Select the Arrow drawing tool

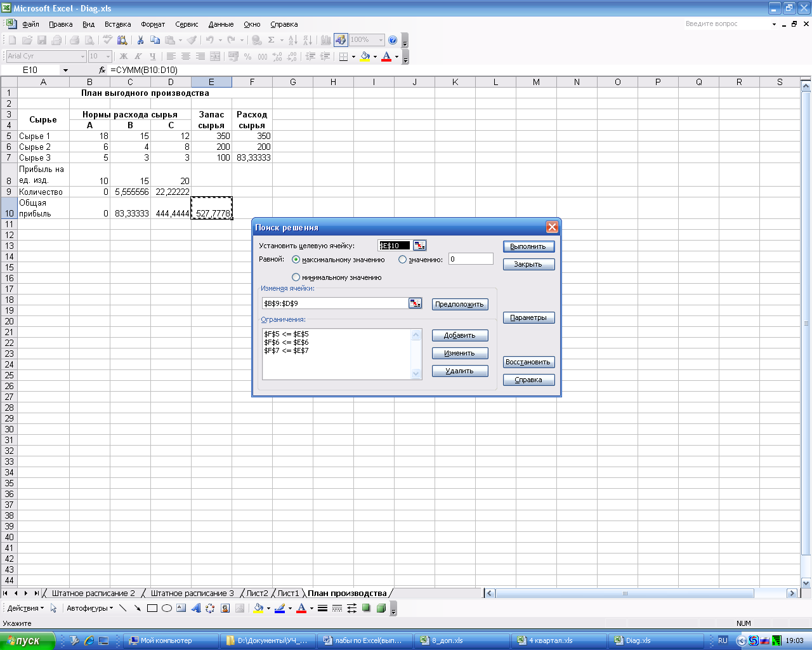click(137, 608)
